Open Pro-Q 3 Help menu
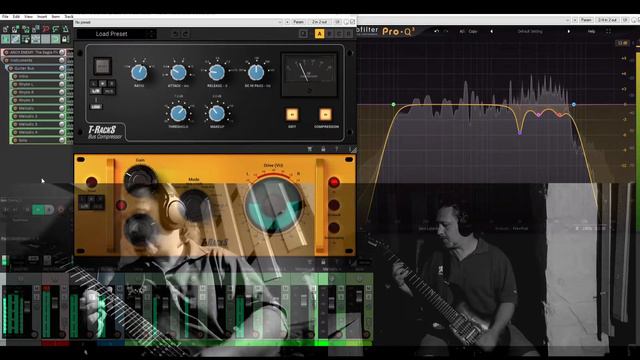 coord(591,31)
